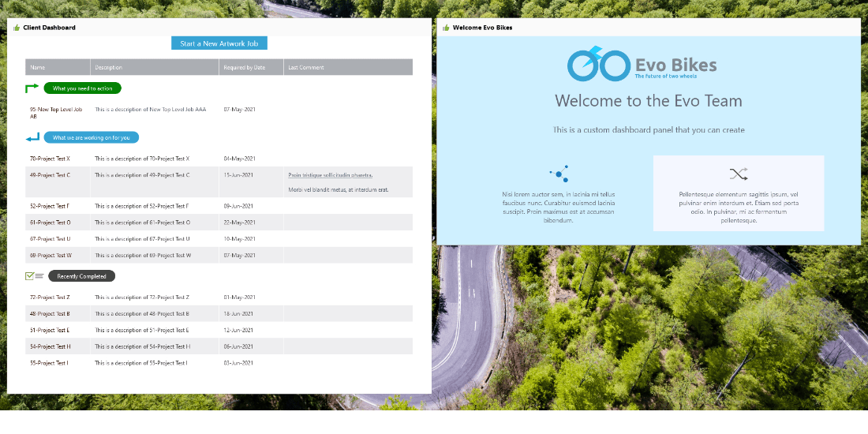Click description of New Top Level Job AAA

150,110
